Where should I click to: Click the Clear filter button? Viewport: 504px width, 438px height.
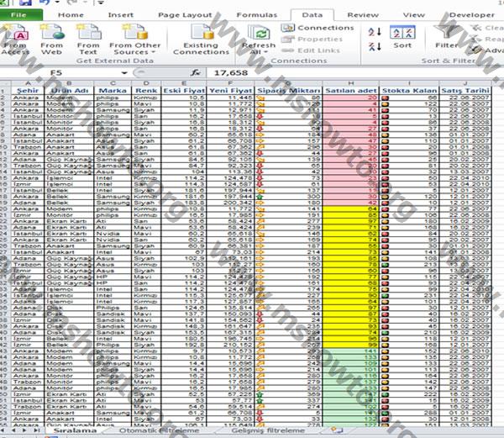point(486,28)
